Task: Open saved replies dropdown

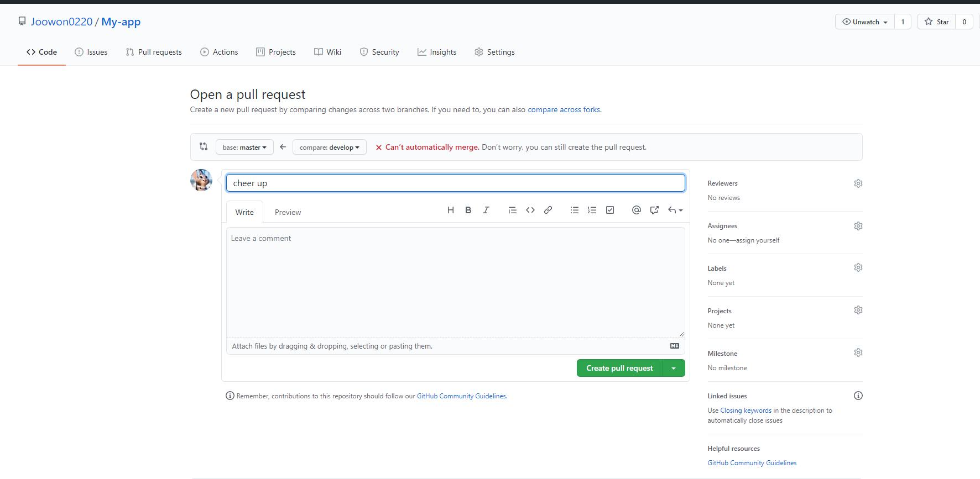Action: pyautogui.click(x=675, y=210)
